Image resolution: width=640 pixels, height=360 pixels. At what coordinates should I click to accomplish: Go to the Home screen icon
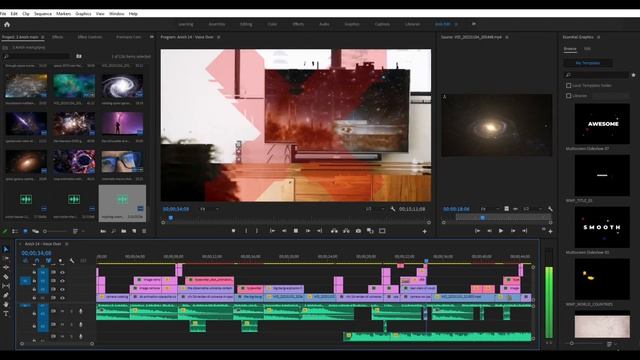click(x=7, y=24)
